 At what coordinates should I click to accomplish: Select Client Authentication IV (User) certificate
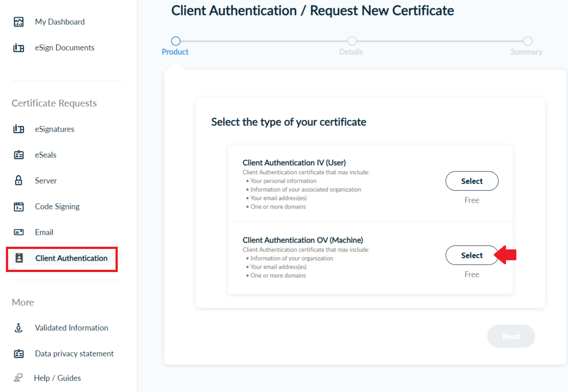point(472,181)
